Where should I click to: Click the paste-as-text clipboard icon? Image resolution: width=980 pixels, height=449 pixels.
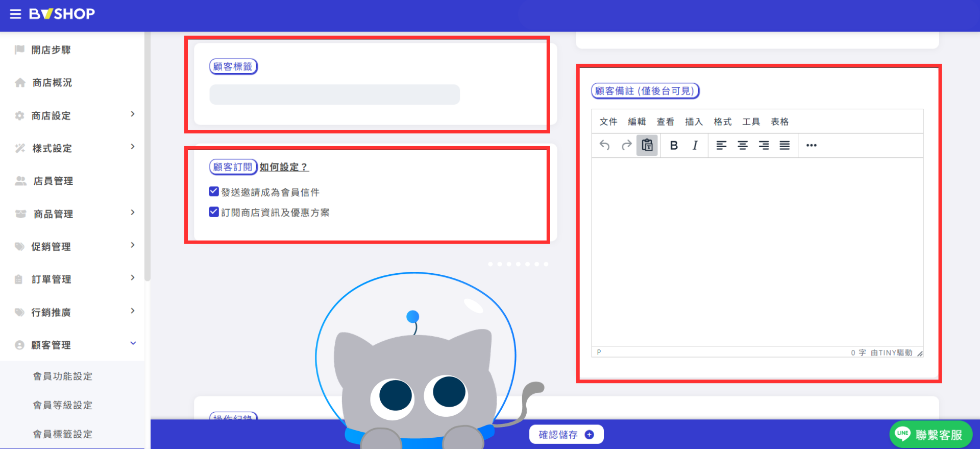coord(647,146)
